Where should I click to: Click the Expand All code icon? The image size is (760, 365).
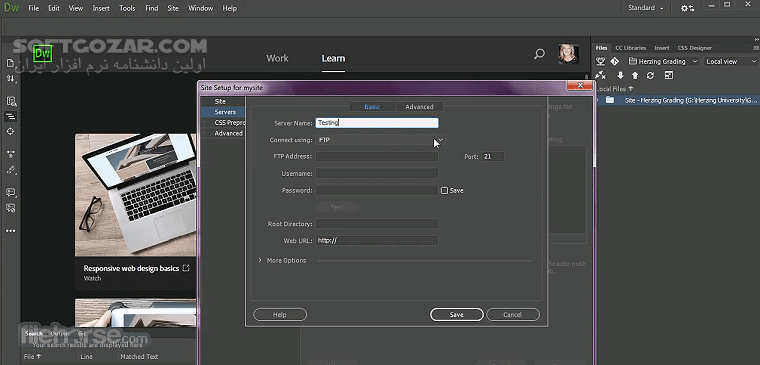tap(10, 154)
